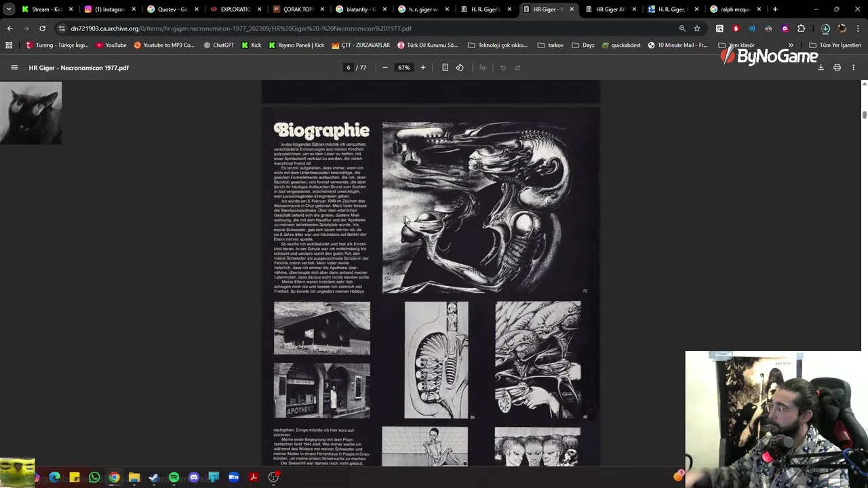Viewport: 868px width, 488px height.
Task: Click the address bar zoom magnifier icon
Action: pos(682,28)
